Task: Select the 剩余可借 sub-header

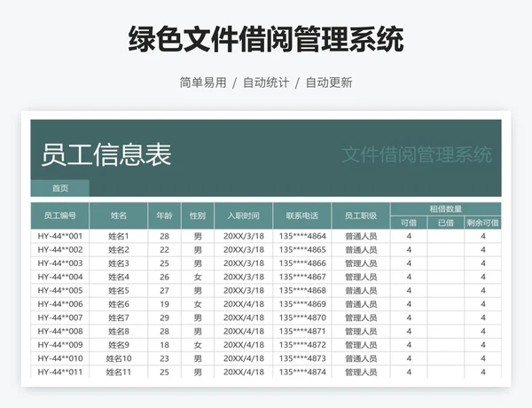Action: coord(483,223)
